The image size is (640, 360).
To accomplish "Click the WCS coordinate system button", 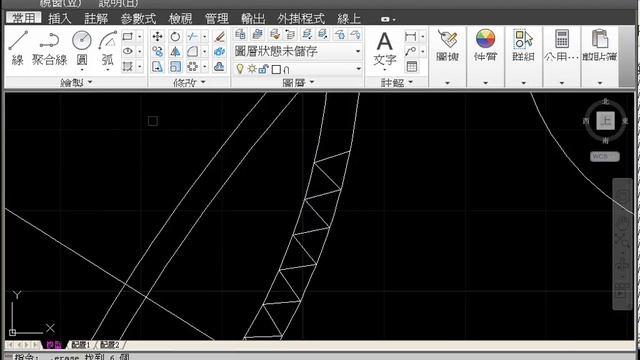I will [x=604, y=156].
